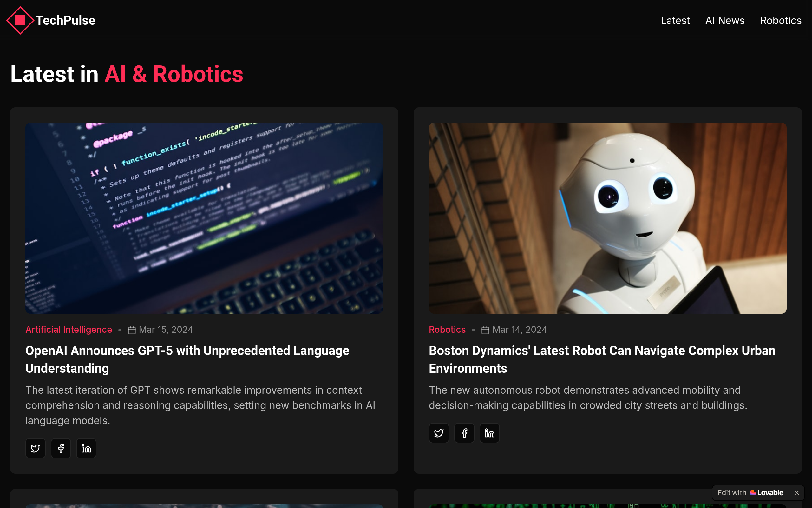This screenshot has height=508, width=812.
Task: Open the code screen article thumbnail
Action: tap(204, 218)
